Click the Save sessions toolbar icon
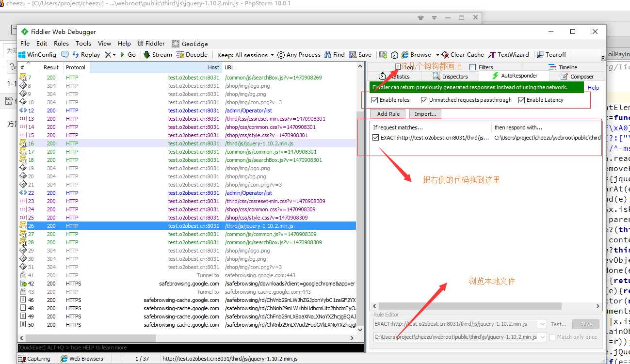This screenshot has width=630, height=364. tap(353, 55)
